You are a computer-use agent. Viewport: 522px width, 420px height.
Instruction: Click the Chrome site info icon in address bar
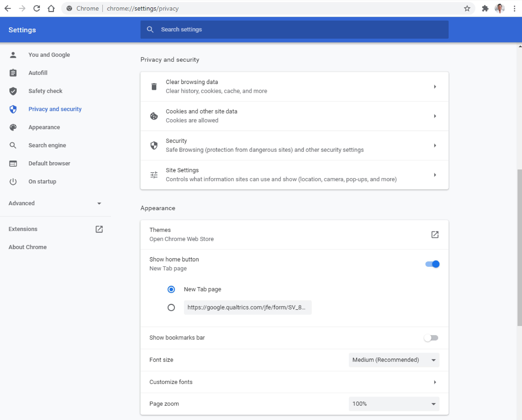pos(69,9)
